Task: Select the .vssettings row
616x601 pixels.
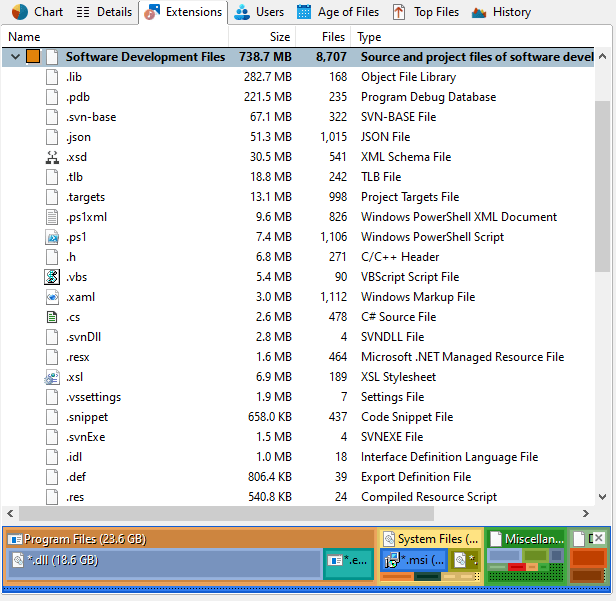Action: point(298,397)
